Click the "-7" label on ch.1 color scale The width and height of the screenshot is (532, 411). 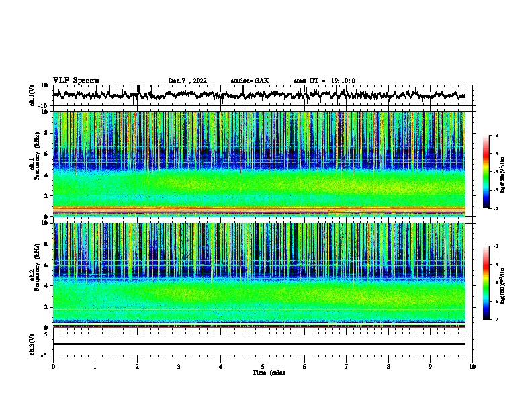(496, 208)
